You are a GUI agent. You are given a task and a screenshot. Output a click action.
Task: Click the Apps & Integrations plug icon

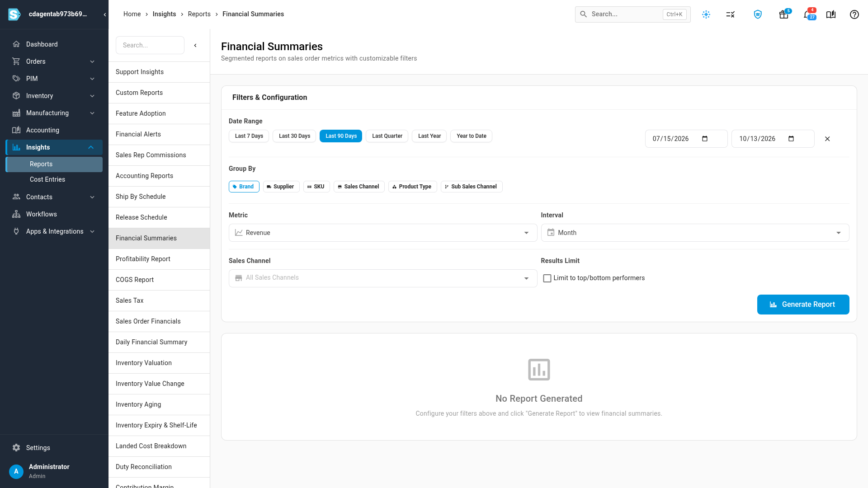(x=16, y=231)
